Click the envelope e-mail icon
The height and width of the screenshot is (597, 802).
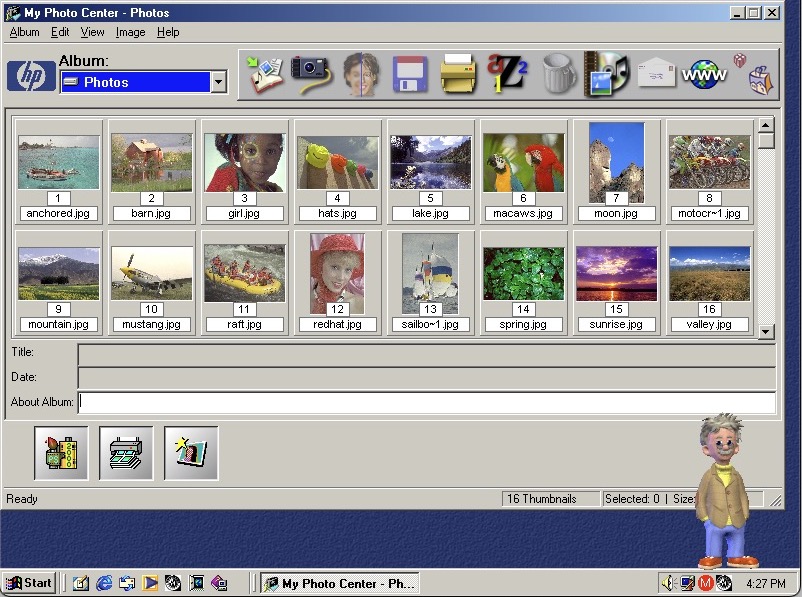(657, 73)
